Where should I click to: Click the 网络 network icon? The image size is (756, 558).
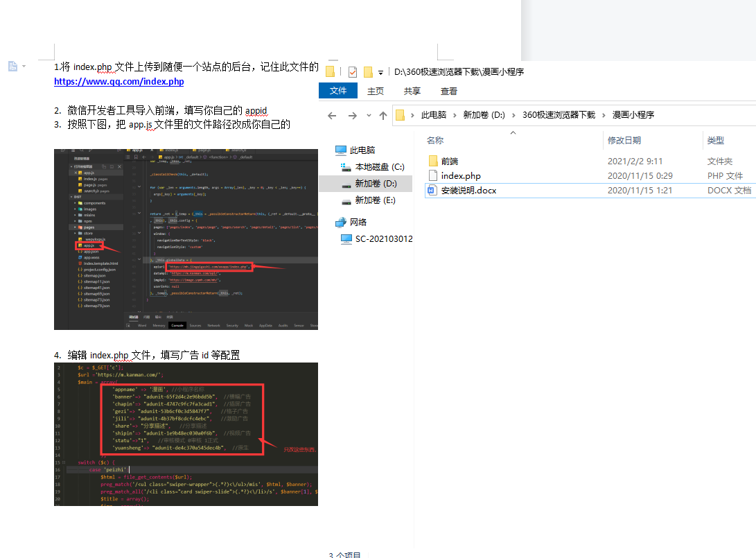tap(341, 222)
